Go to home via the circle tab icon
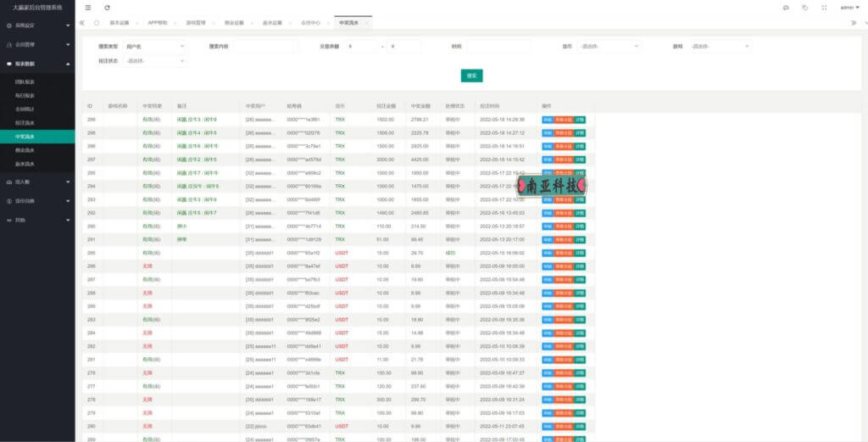This screenshot has height=442, width=868. [97, 23]
